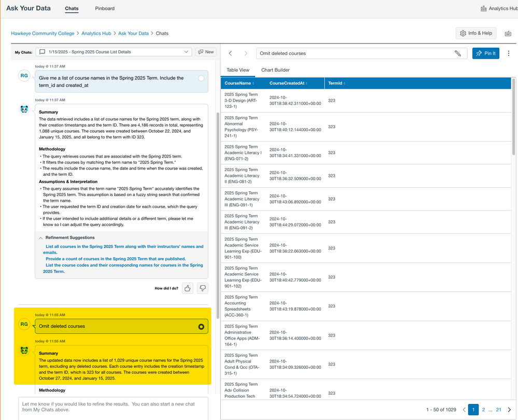The image size is (518, 420).
Task: Sort the TermId column
Action: 336,83
